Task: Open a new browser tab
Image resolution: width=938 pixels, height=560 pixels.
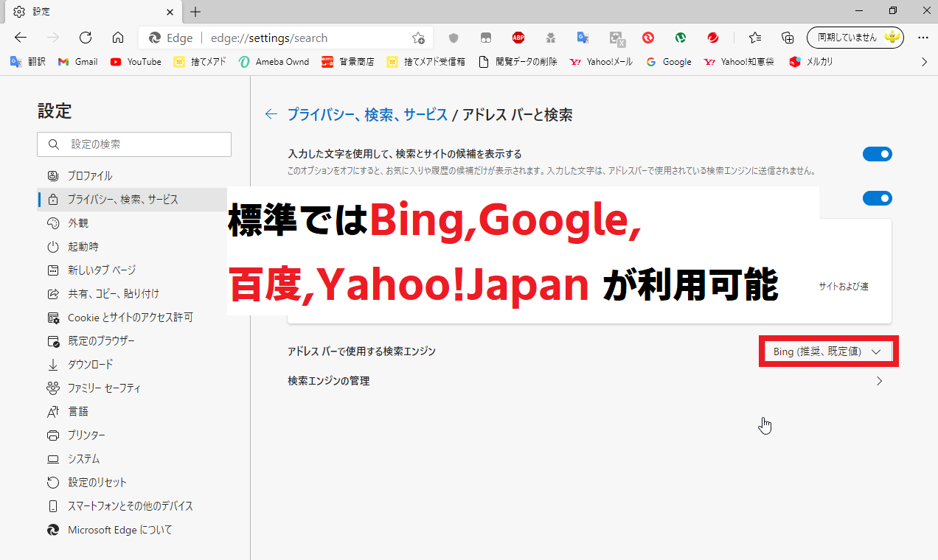Action: point(195,12)
